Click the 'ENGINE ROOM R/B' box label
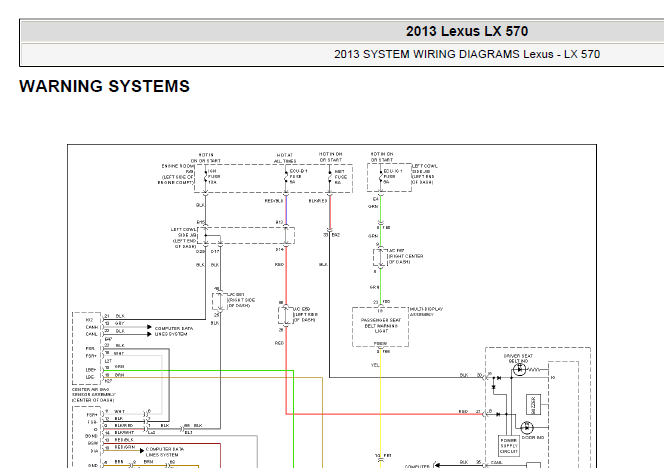 (177, 174)
